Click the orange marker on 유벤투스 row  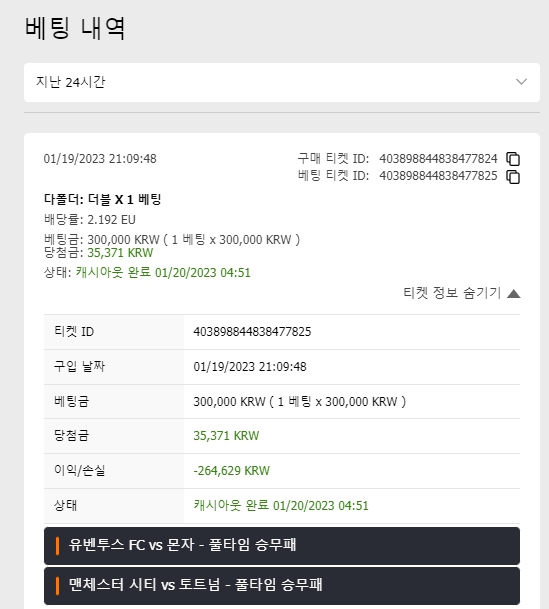coord(57,546)
